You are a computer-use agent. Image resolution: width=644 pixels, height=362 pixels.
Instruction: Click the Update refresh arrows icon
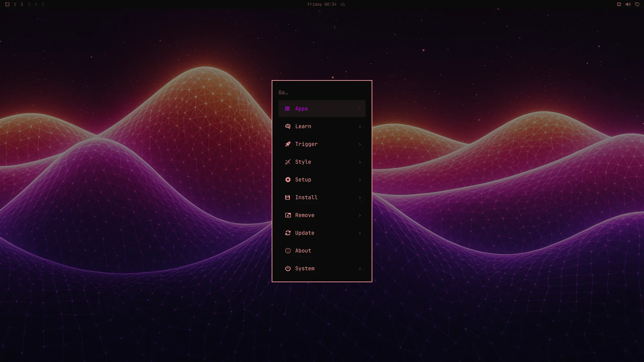288,233
